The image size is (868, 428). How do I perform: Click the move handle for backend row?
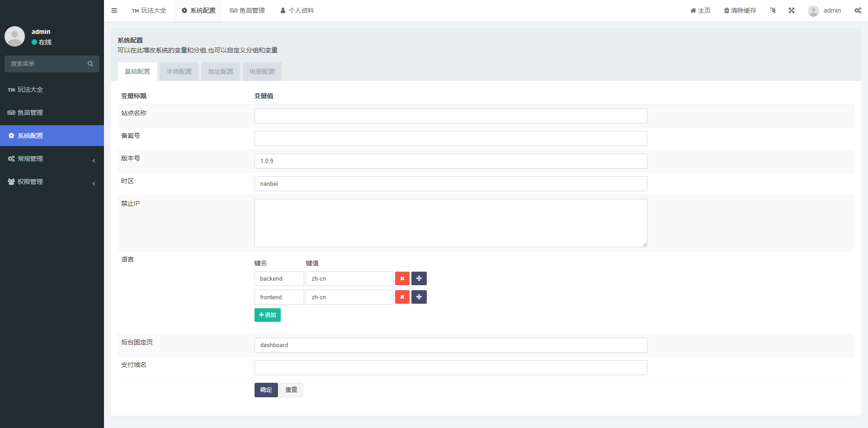tap(419, 278)
